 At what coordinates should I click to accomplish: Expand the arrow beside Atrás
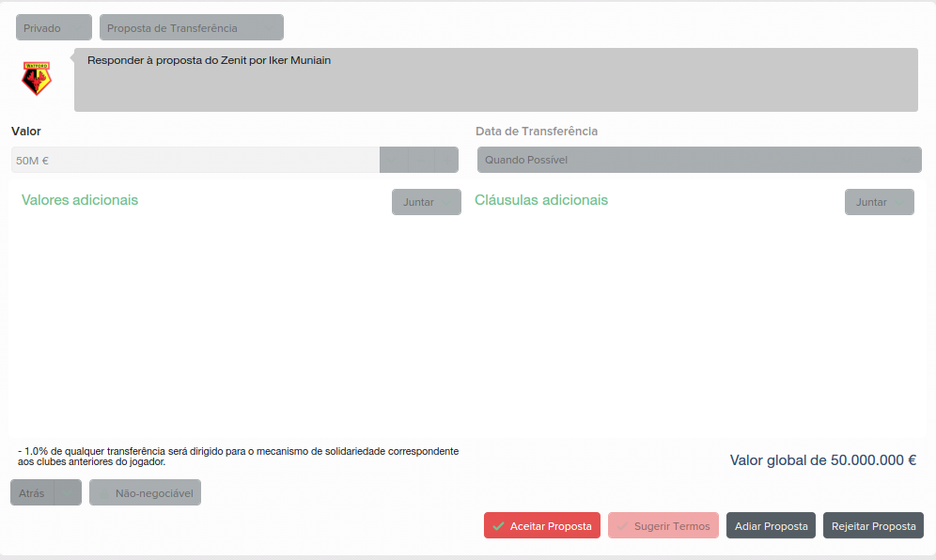pyautogui.click(x=68, y=492)
